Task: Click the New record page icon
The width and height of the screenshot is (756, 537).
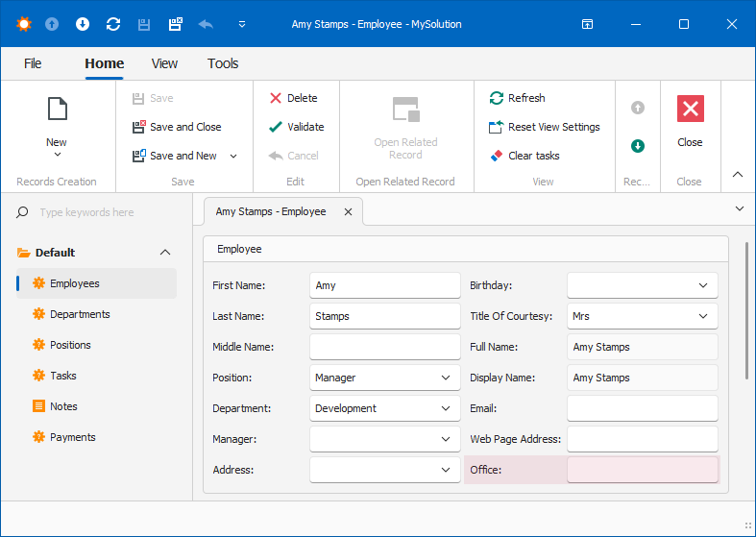Action: 58,109
